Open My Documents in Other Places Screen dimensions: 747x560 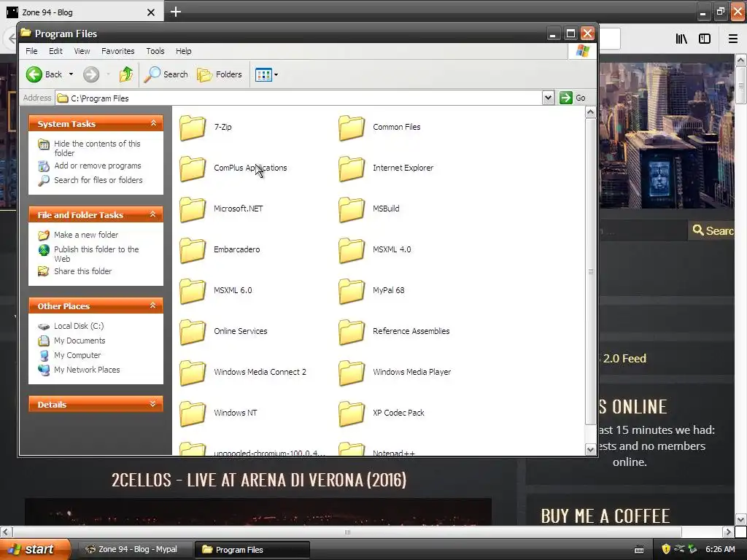pos(80,341)
